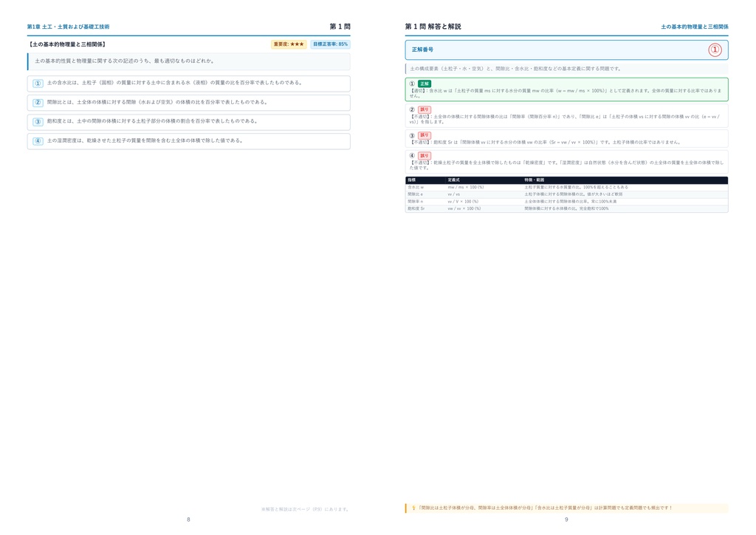Click the lightbulb icon in the bottom tip bar
This screenshot has height=535, width=756.
coord(413,508)
